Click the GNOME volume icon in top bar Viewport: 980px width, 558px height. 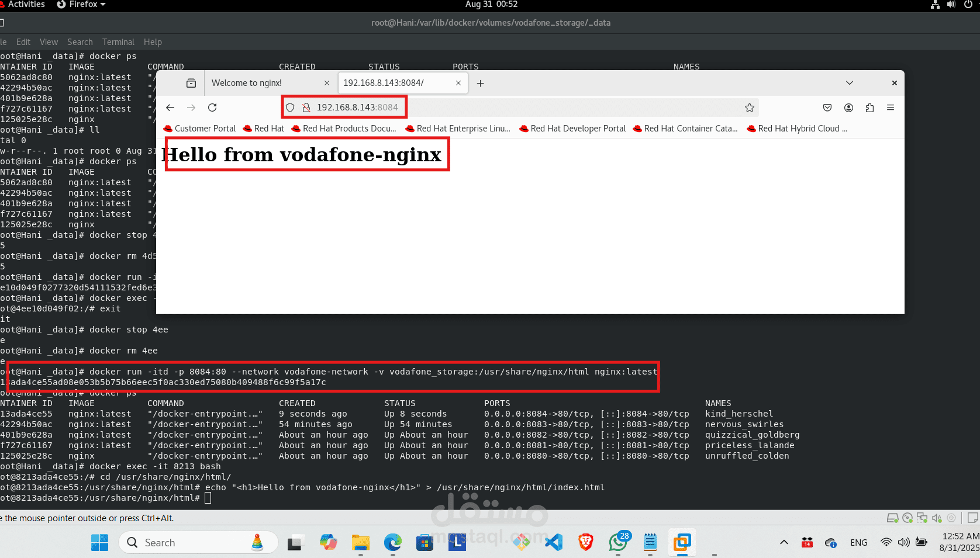(x=951, y=5)
